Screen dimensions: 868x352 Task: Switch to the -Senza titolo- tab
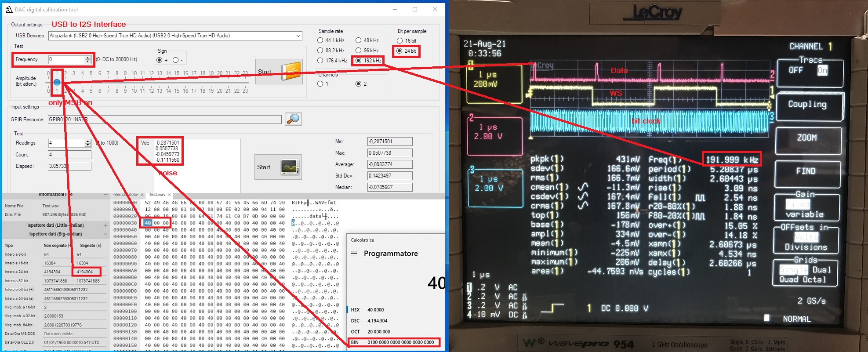(x=126, y=195)
